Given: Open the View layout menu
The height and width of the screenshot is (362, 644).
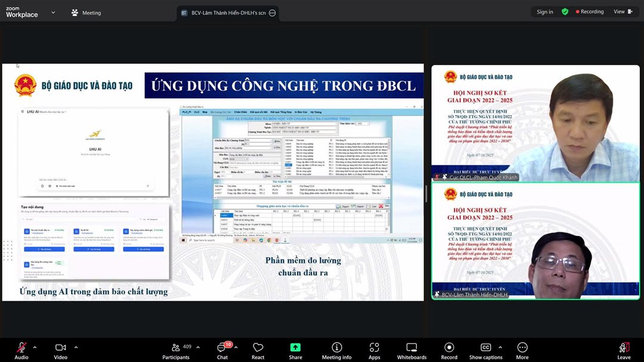Looking at the screenshot, I should [622, 12].
